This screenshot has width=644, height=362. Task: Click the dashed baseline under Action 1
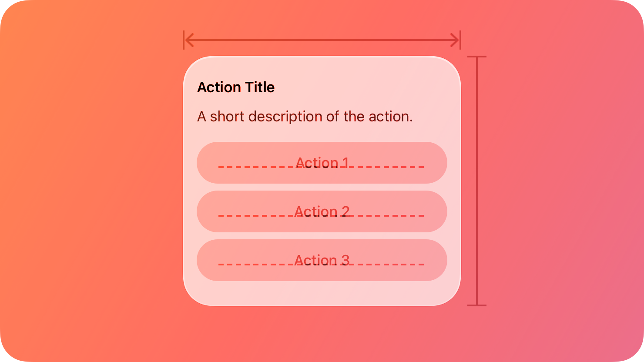click(322, 167)
